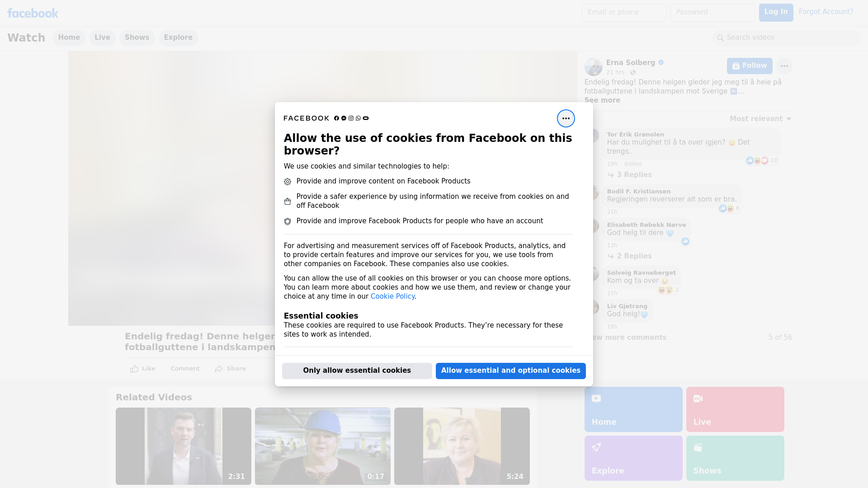Expand post text with See more
The width and height of the screenshot is (868, 488).
[x=602, y=100]
